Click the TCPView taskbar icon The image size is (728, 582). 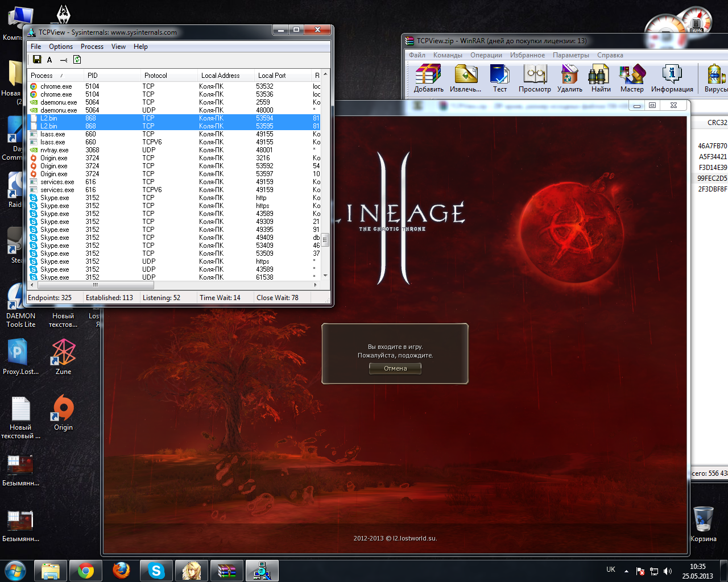[262, 571]
